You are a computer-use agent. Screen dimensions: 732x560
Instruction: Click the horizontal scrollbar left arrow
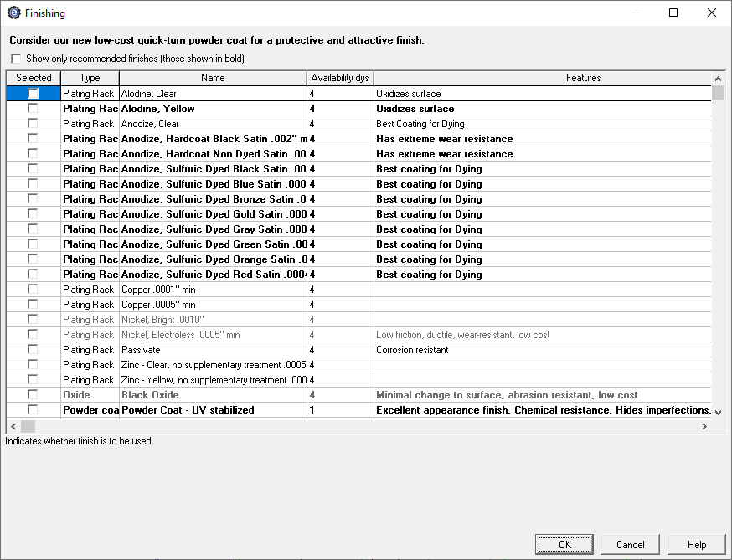point(13,427)
